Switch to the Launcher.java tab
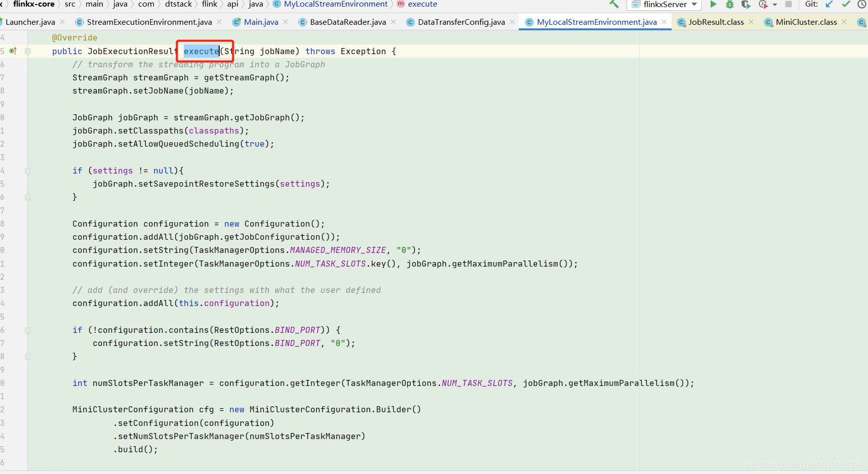 point(30,22)
